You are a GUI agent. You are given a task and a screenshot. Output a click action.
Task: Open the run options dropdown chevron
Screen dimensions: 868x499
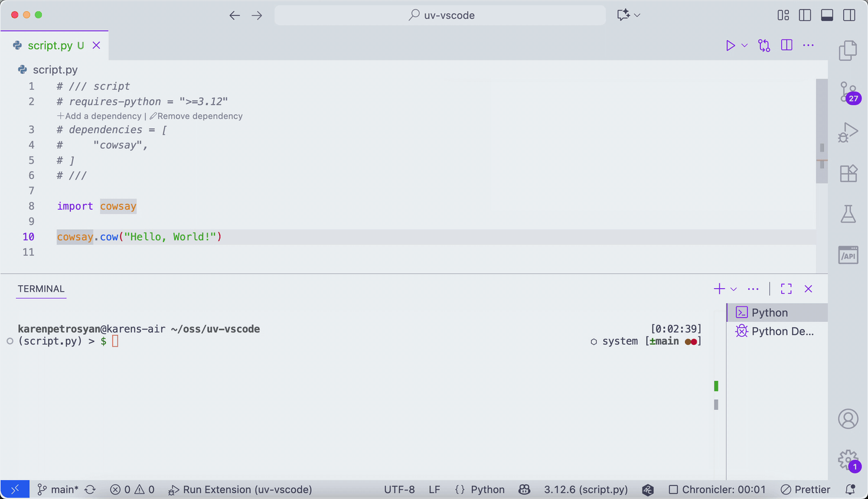[744, 45]
